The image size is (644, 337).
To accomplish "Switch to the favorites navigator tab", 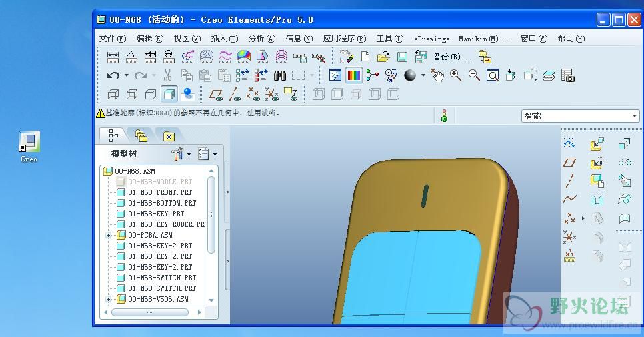I will 169,136.
